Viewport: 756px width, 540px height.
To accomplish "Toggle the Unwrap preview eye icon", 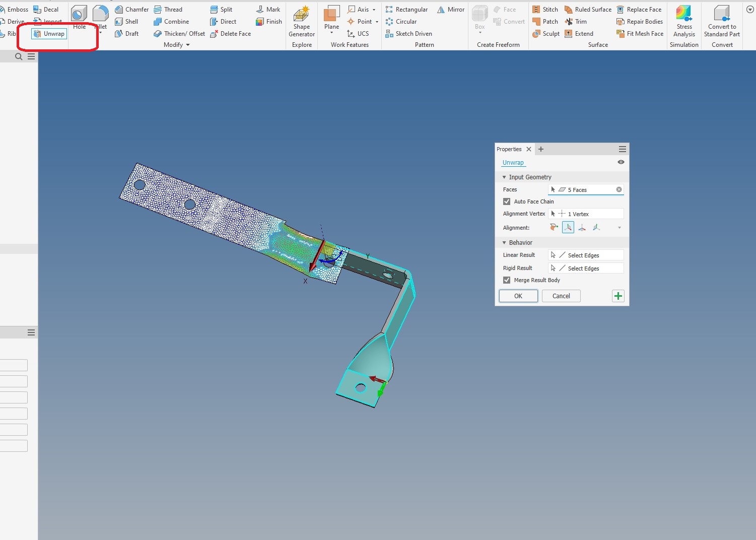I will tap(621, 162).
